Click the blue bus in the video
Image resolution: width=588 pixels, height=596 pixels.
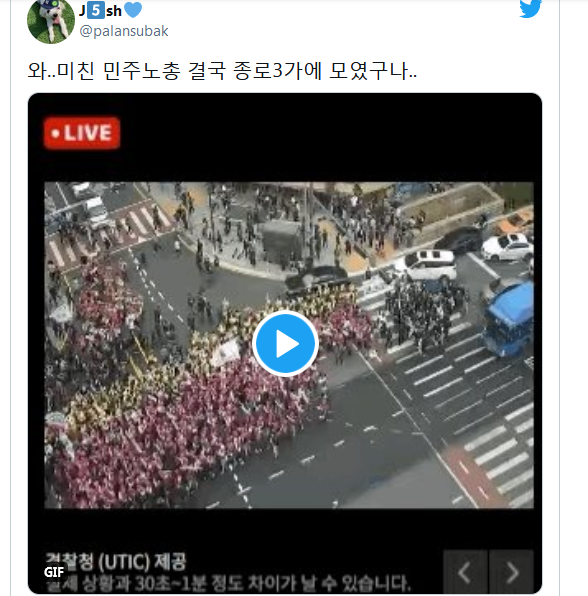509,319
